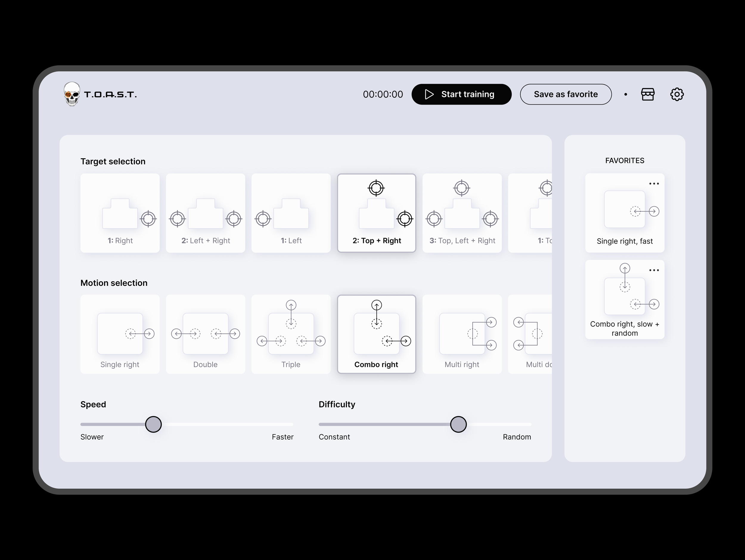
Task: Select the Double motion pattern
Action: [205, 334]
